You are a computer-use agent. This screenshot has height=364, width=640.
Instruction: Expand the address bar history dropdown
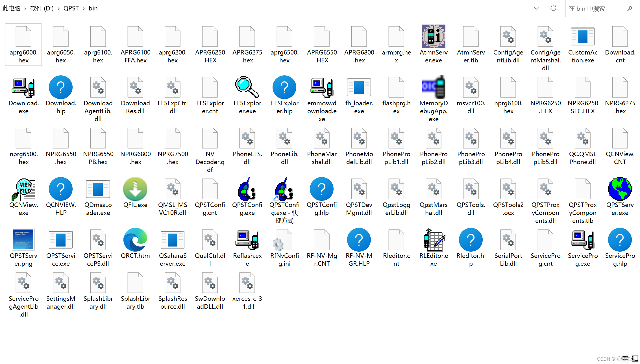click(536, 8)
